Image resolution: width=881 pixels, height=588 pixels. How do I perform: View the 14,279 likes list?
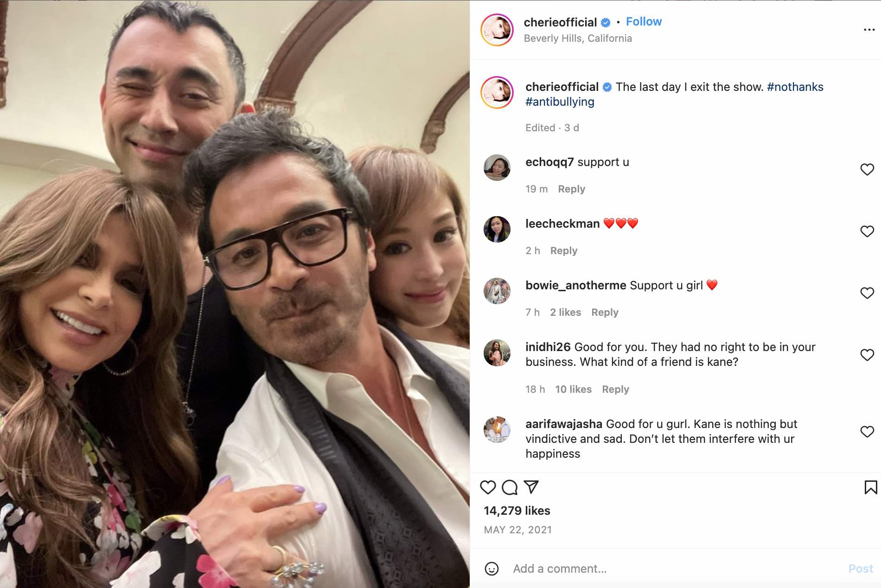(x=517, y=511)
